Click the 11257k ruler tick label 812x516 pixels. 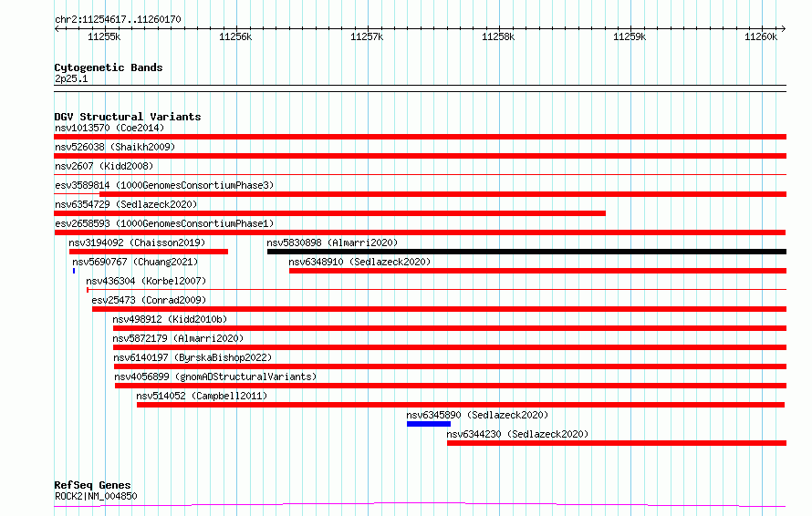(x=367, y=36)
